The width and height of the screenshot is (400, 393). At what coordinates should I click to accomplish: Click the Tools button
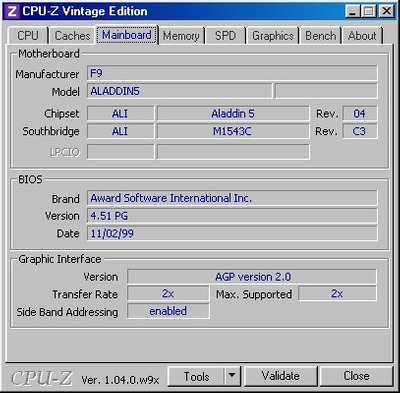[196, 376]
